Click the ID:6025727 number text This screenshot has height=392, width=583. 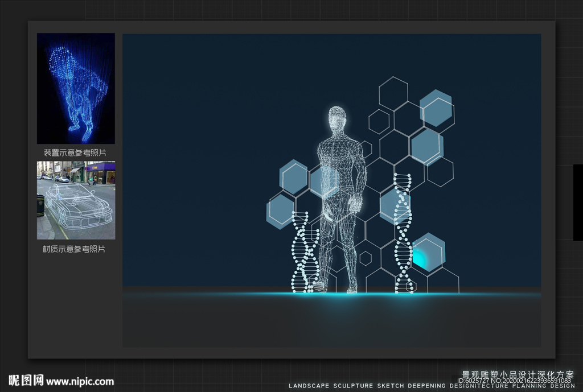tap(474, 380)
